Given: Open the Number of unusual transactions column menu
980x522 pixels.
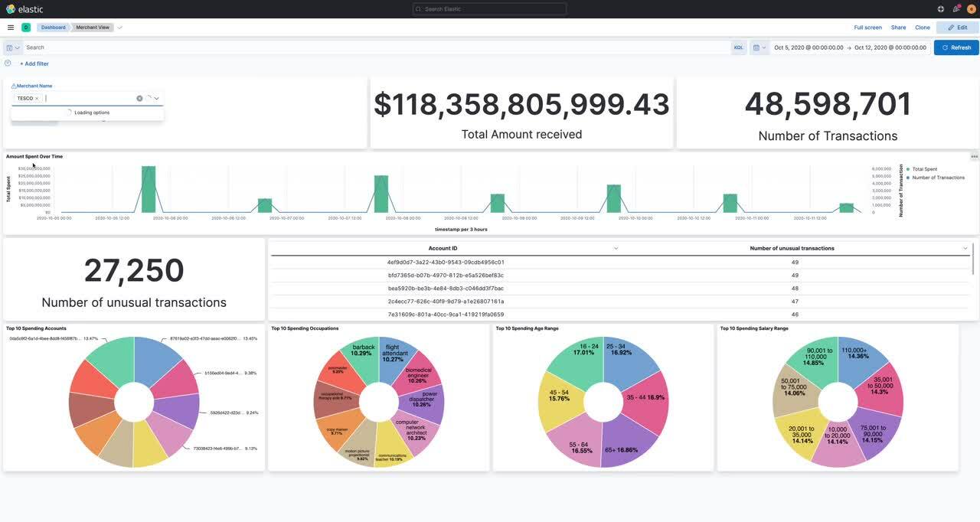Looking at the screenshot, I should (x=965, y=248).
